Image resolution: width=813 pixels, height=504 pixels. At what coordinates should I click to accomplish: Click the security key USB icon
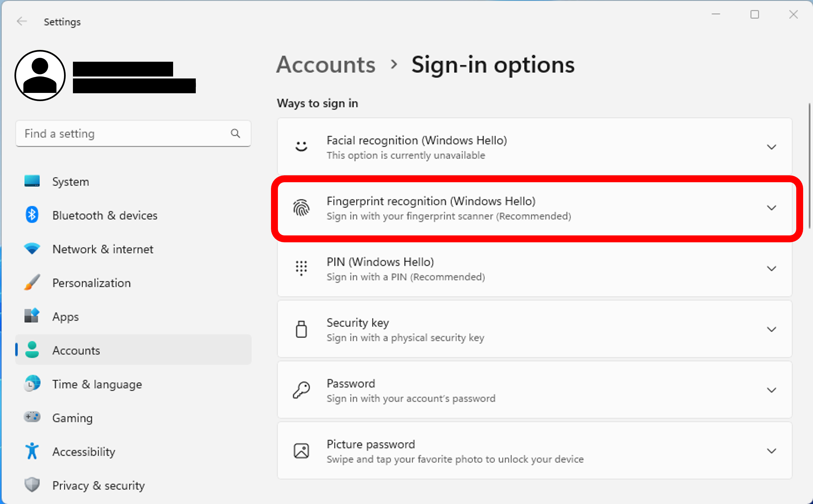click(x=301, y=329)
